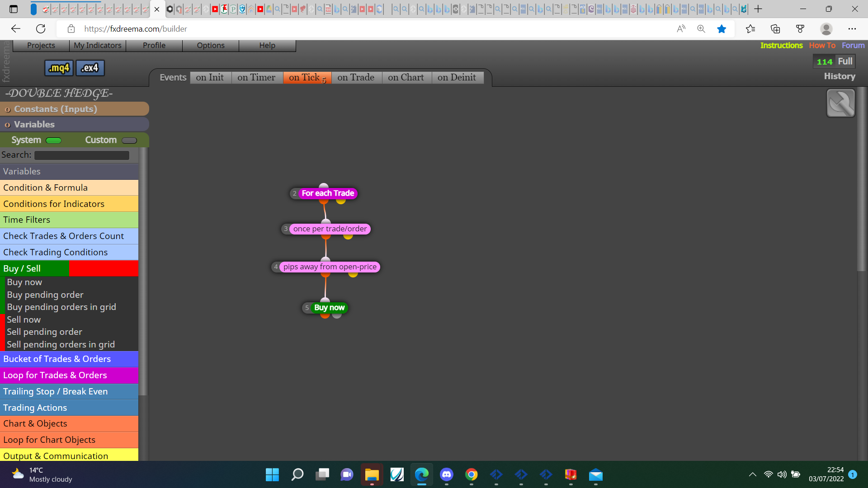
Task: Expand Trading Actions category
Action: [69, 408]
